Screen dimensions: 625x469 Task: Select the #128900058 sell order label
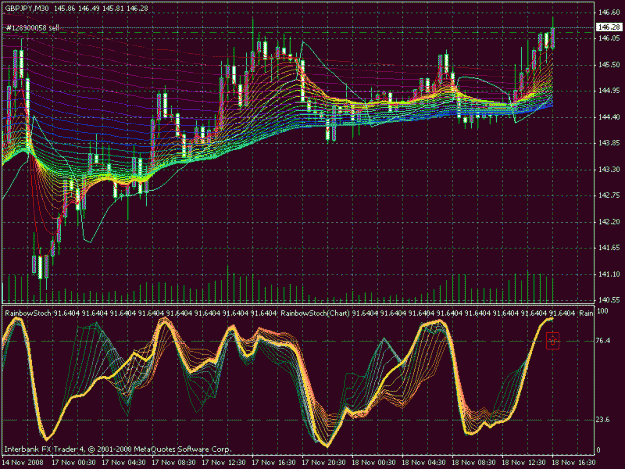click(x=33, y=28)
